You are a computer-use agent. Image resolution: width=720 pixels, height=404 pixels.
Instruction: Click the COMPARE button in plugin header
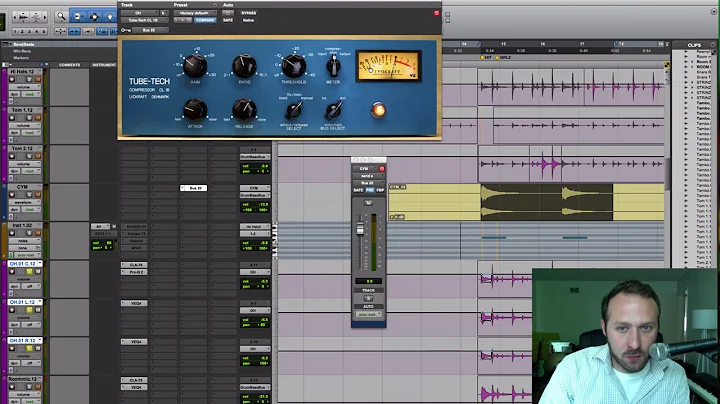pyautogui.click(x=205, y=20)
